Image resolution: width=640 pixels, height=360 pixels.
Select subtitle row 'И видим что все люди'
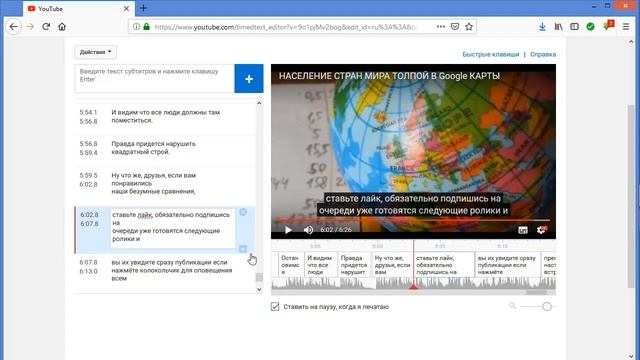[x=165, y=119]
